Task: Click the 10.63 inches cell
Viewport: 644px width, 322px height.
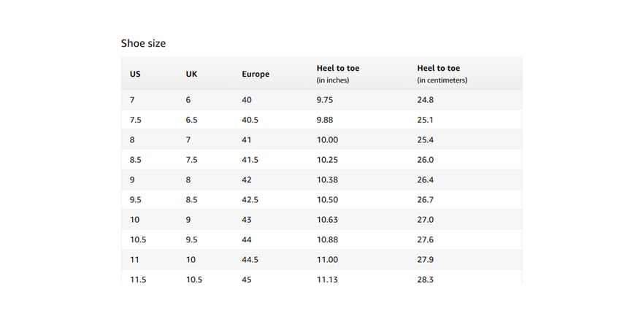Action: click(x=326, y=220)
